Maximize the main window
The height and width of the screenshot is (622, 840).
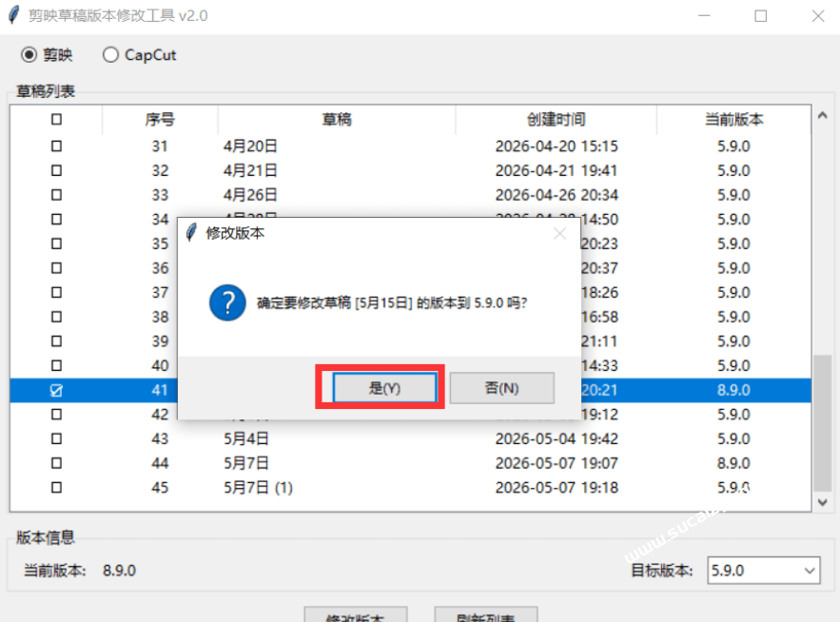tap(761, 15)
